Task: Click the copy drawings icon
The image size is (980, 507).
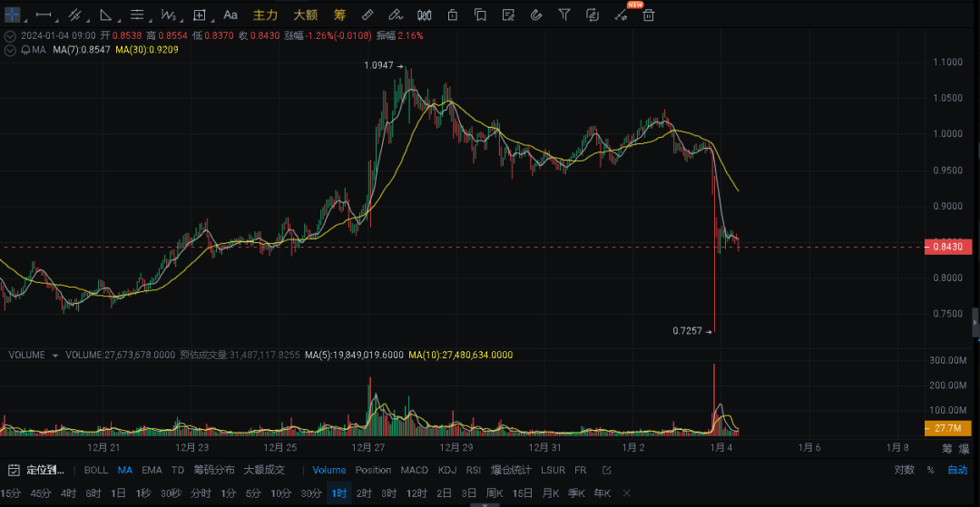Action: click(480, 15)
